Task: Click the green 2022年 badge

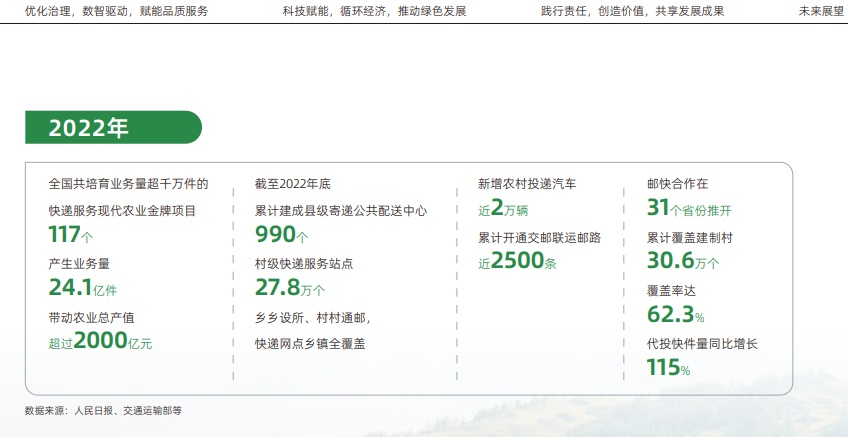Action: click(x=112, y=128)
